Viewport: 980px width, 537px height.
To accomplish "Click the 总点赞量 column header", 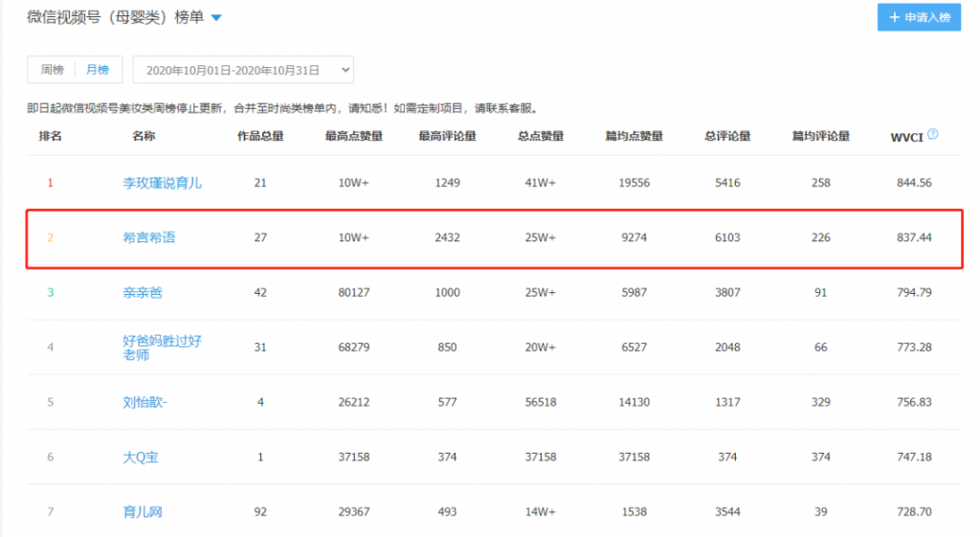I will coord(541,137).
